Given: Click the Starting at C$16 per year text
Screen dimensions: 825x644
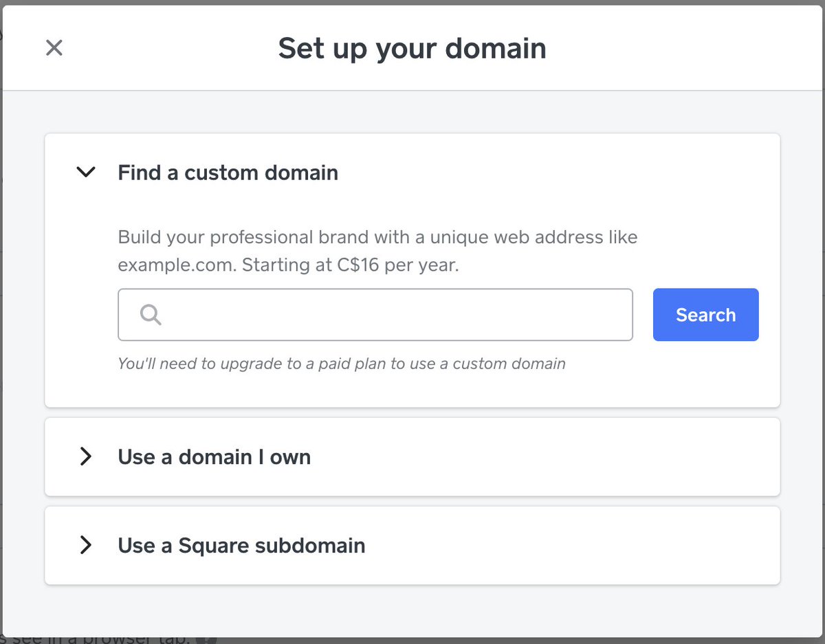Looking at the screenshot, I should [351, 265].
